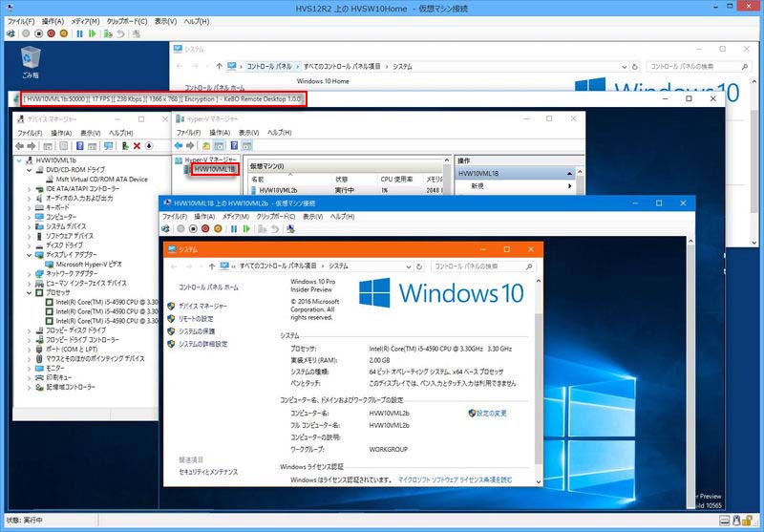This screenshot has height=532, width=764.
Task: Create checkpoint from HVSW10Home toolbar
Action: [108, 33]
